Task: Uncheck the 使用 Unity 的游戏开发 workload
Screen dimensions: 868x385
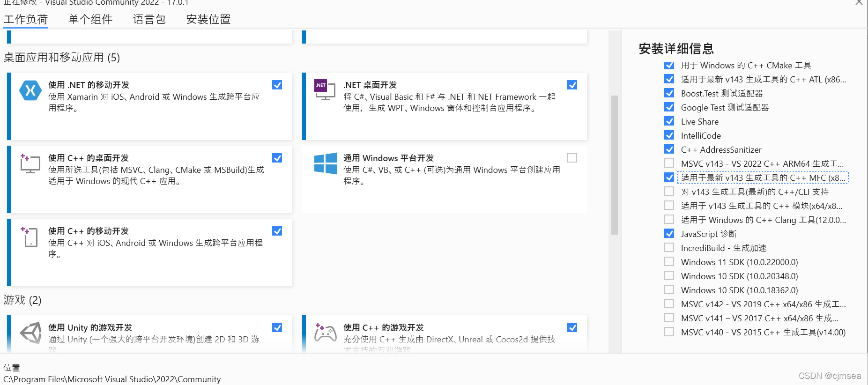Action: click(x=277, y=327)
